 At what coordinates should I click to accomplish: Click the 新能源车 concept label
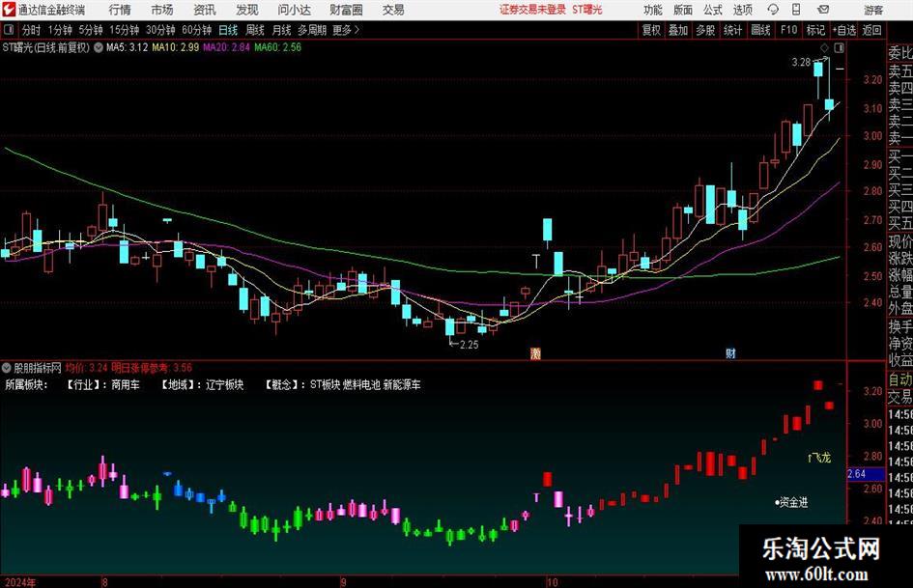tap(402, 385)
